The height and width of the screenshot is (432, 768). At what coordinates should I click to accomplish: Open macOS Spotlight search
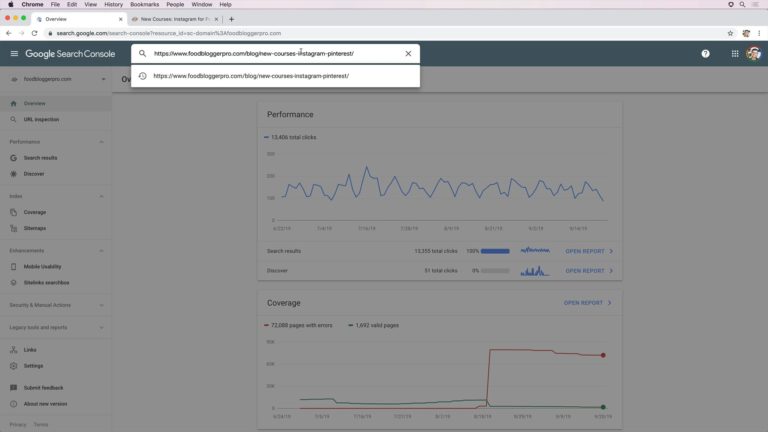point(743,4)
